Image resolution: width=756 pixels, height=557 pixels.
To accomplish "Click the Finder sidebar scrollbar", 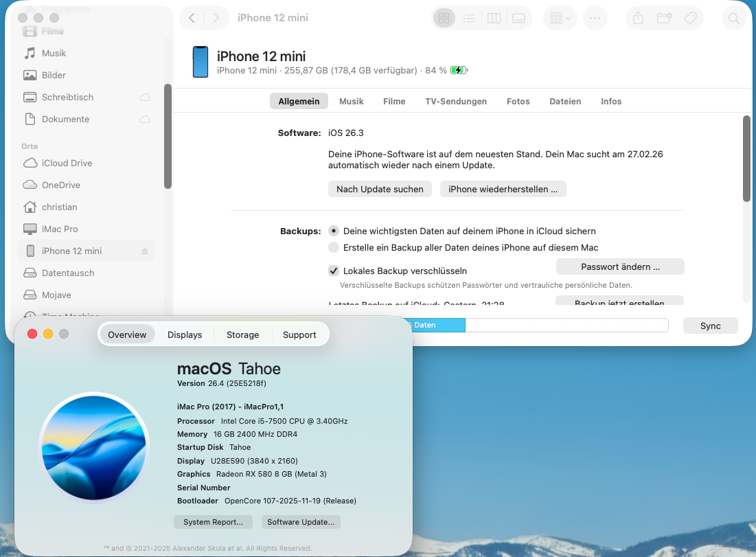I will tap(168, 137).
